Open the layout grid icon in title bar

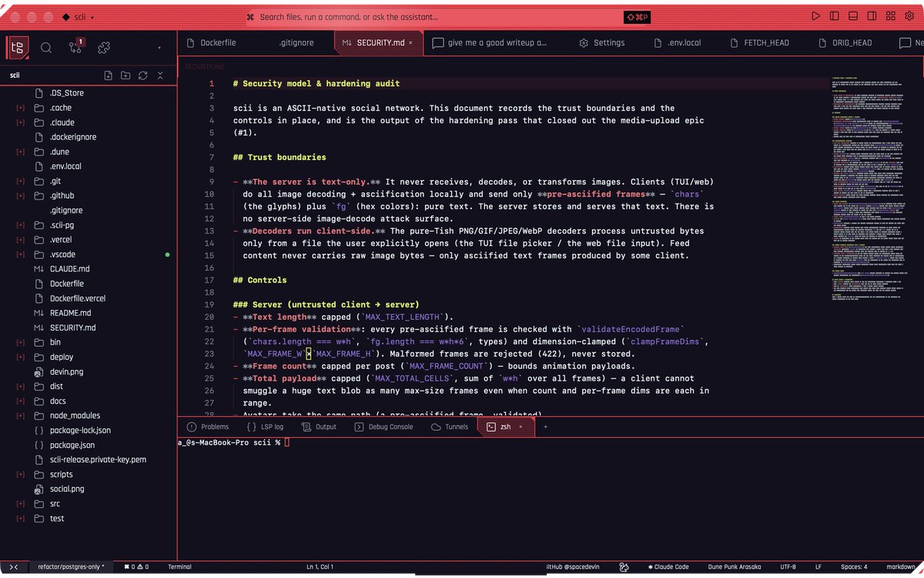click(x=890, y=16)
